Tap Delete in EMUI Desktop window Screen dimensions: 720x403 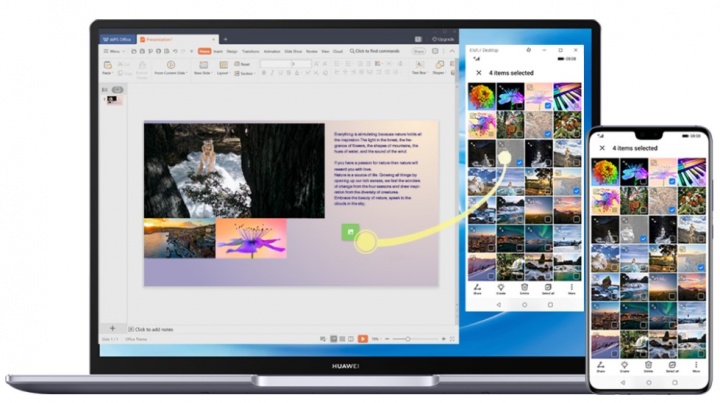(524, 289)
